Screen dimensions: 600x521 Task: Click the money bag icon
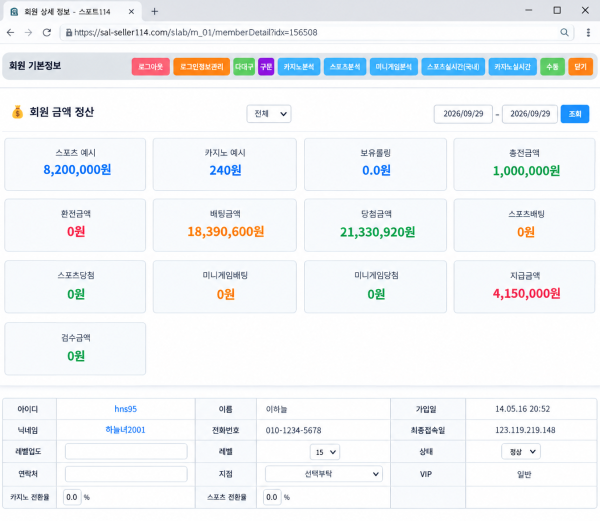coord(17,112)
